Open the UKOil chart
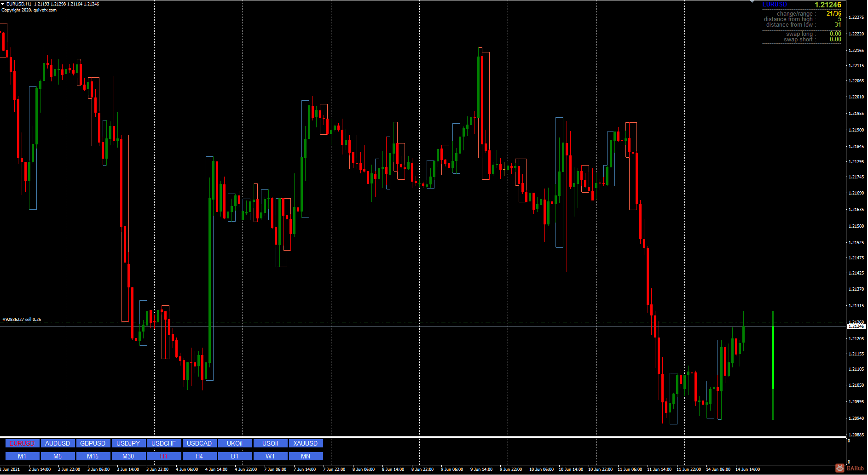The image size is (868, 475). [x=235, y=443]
